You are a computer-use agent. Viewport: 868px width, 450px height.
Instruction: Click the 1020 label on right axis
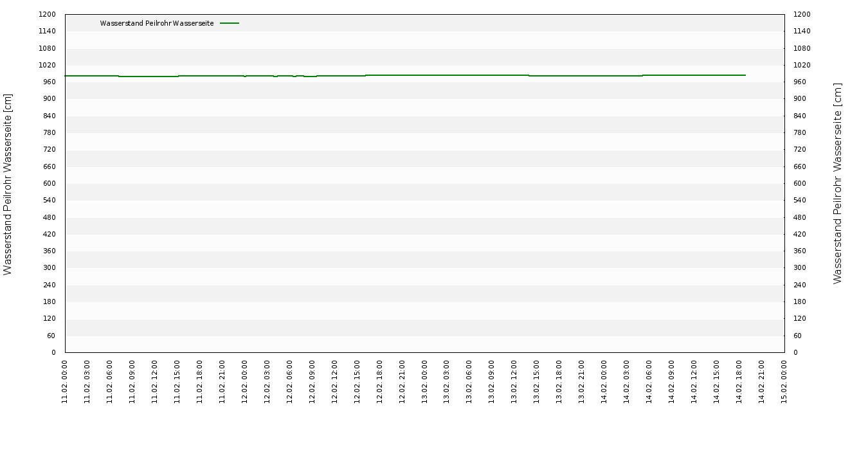pos(802,65)
